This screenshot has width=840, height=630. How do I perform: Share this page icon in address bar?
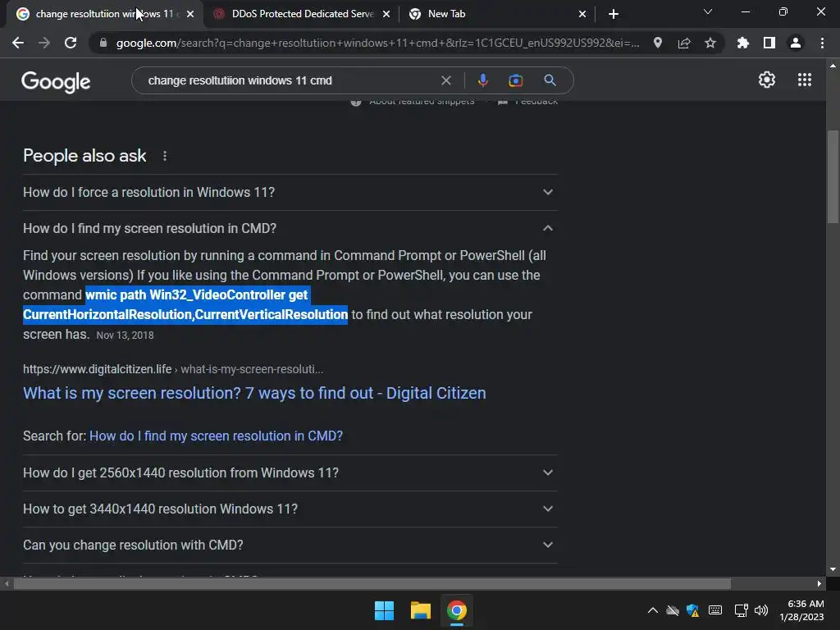(x=684, y=43)
